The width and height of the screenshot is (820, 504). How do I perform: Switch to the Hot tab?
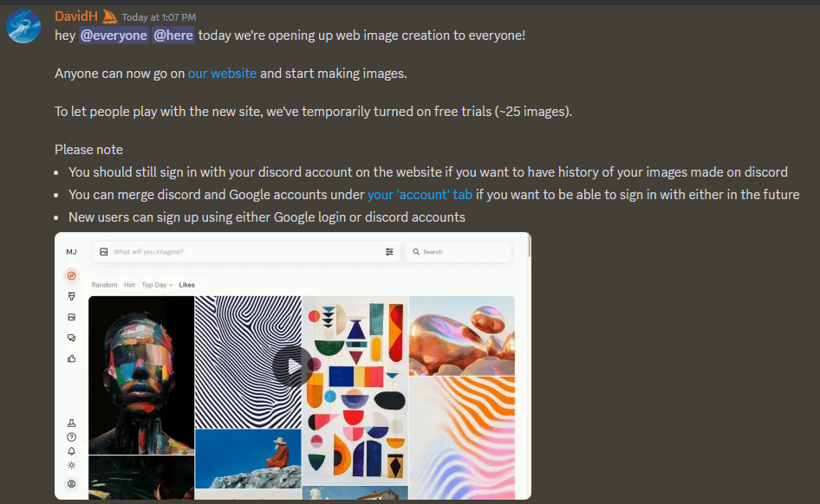coord(130,285)
